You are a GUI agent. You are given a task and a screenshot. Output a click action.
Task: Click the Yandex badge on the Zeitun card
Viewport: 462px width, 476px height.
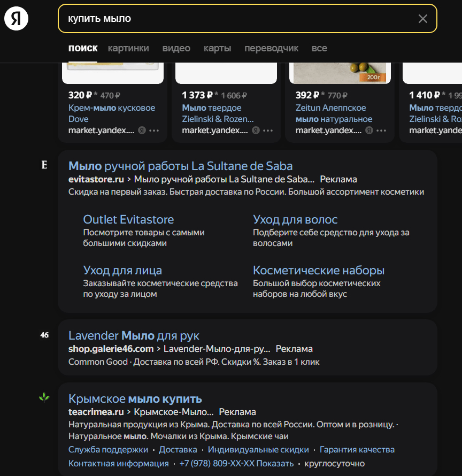point(369,130)
